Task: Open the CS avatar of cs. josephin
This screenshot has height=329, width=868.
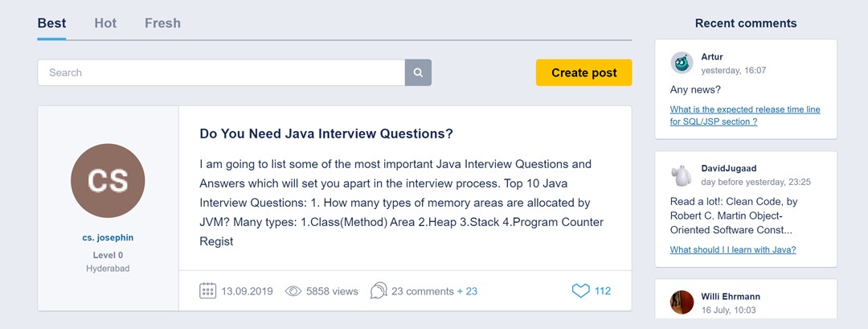Action: [x=108, y=180]
